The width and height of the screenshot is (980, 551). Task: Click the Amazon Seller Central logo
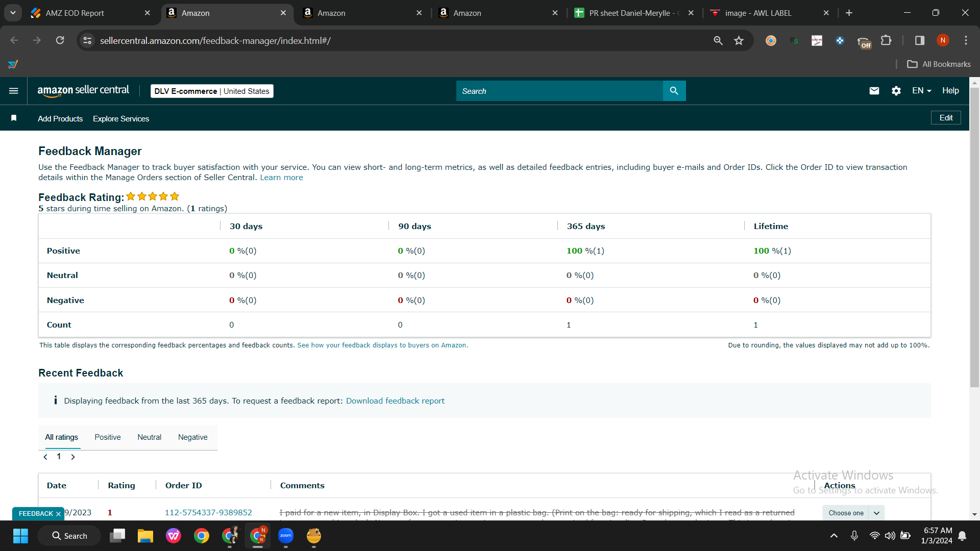[83, 91]
